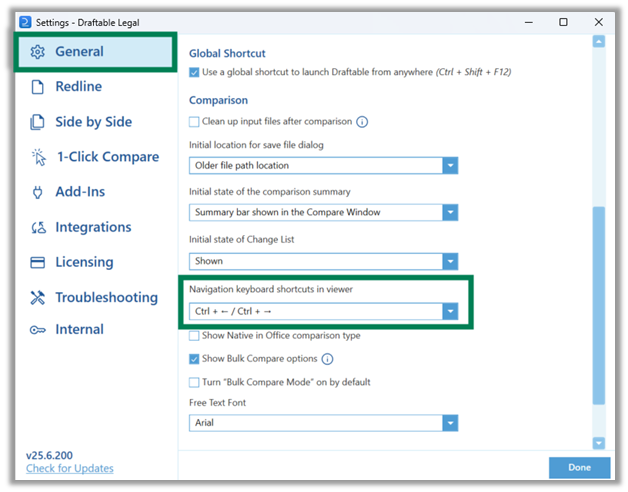
Task: Expand the Free Text Font dropdown
Action: tap(323, 423)
